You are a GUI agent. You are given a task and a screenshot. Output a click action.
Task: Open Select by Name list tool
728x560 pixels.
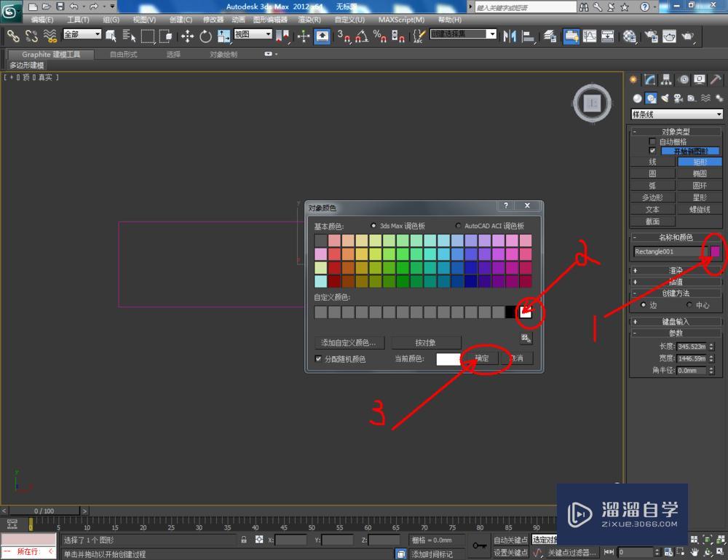pos(129,36)
